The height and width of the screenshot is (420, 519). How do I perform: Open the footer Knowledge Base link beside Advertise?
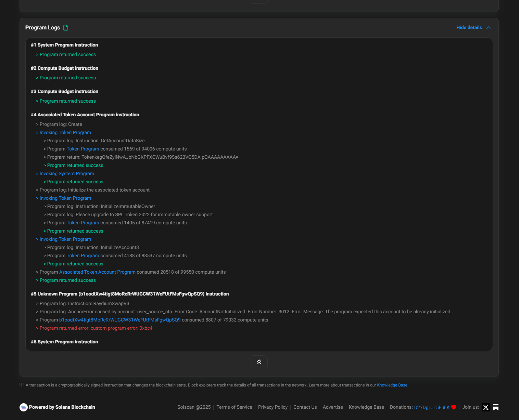(x=366, y=407)
